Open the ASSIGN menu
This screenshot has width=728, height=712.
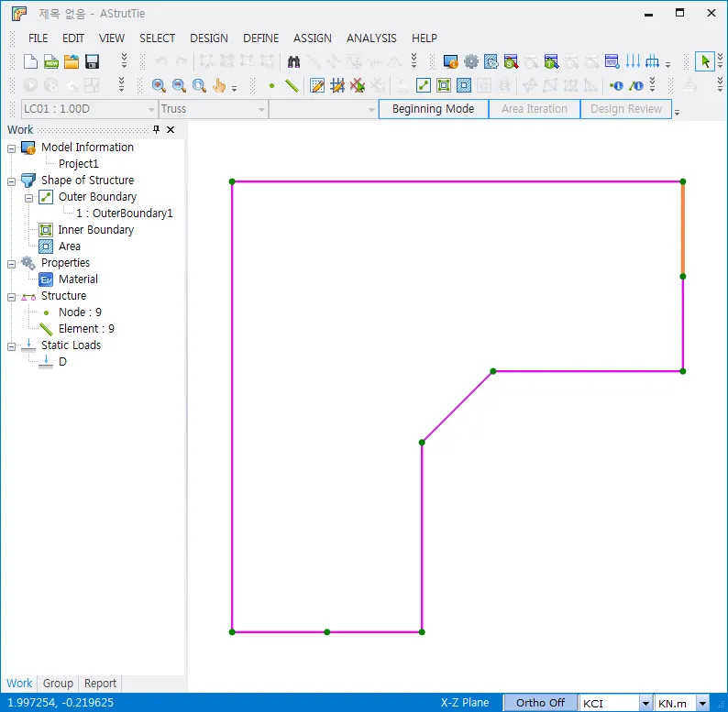[313, 38]
